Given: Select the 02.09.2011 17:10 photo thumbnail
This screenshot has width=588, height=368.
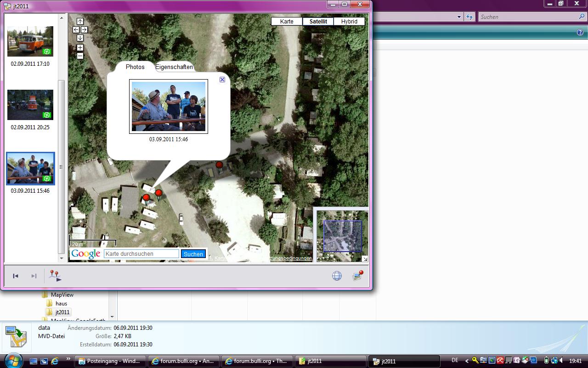Looking at the screenshot, I should point(30,41).
